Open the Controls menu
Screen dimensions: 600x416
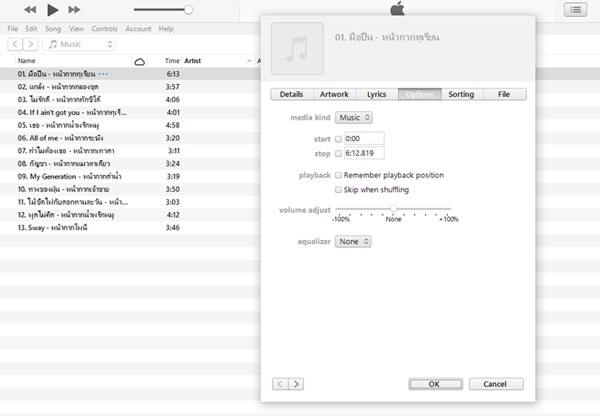coord(104,29)
